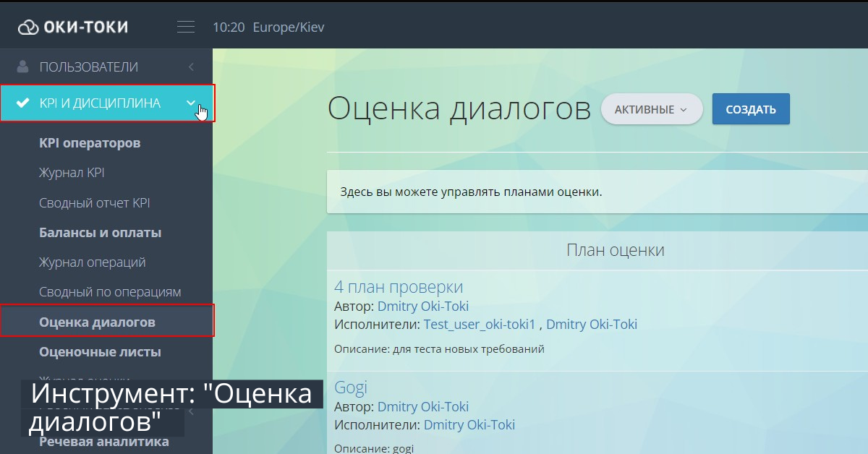Open the АКТИВНЫЕ filter dropdown
The width and height of the screenshot is (868, 454).
click(x=652, y=110)
